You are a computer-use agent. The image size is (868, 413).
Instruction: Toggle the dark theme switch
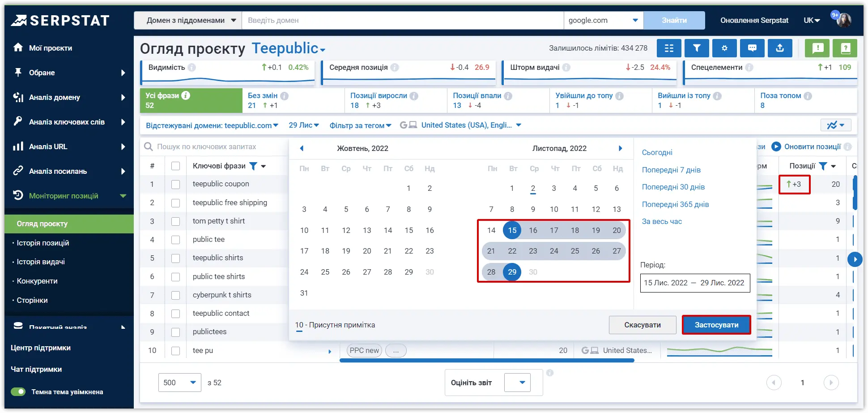coord(18,392)
